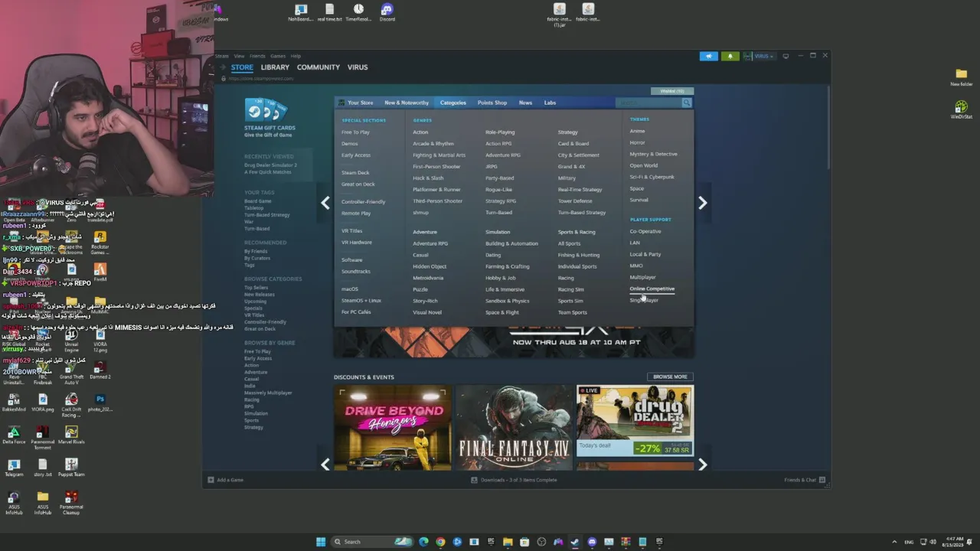Open the Friends menu
Image resolution: width=980 pixels, height=551 pixels.
pyautogui.click(x=257, y=56)
